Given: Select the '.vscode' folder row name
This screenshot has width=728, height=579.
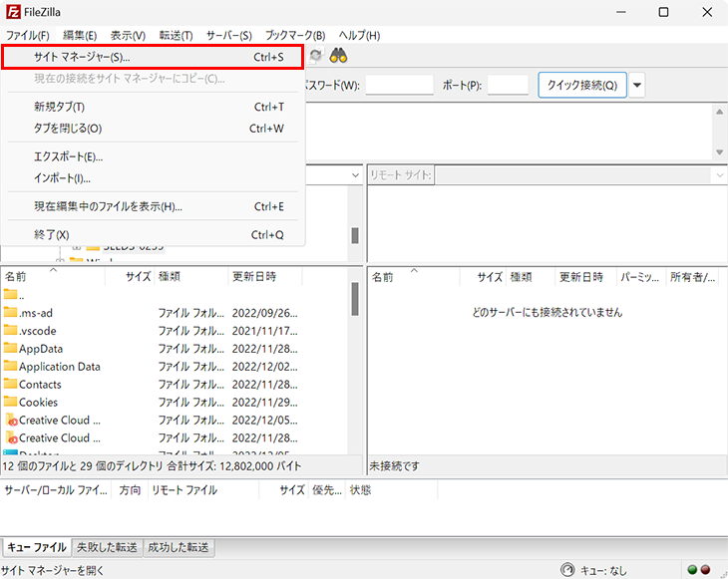Looking at the screenshot, I should 38,331.
